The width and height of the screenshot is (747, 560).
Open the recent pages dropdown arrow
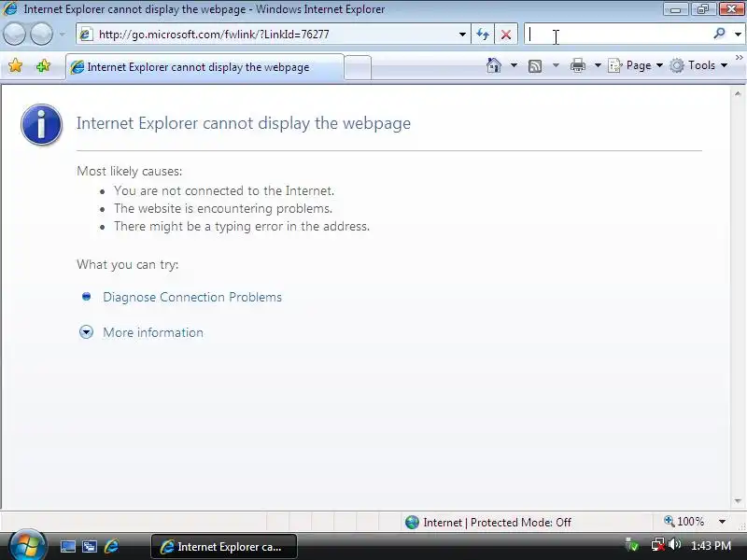[63, 35]
